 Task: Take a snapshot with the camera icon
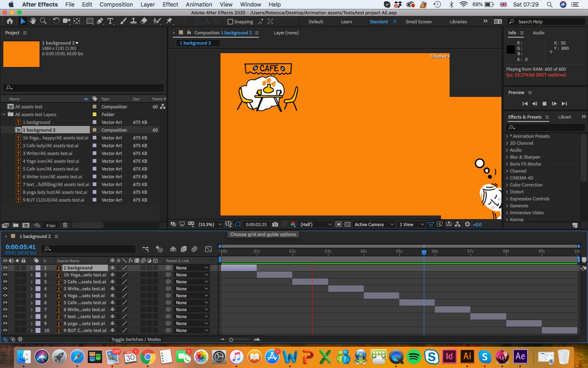(275, 224)
